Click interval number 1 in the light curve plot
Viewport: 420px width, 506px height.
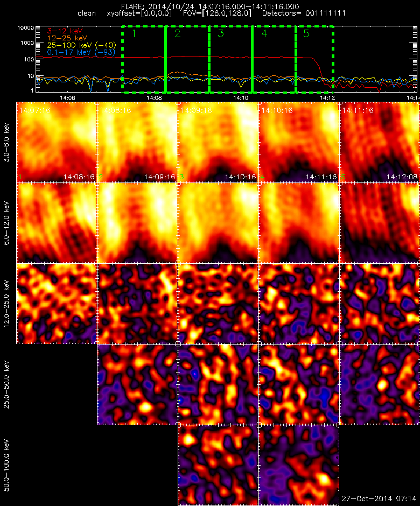pos(134,33)
